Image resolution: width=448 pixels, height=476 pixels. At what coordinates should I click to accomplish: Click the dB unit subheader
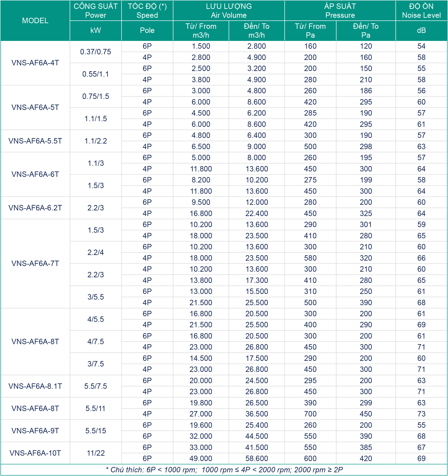pyautogui.click(x=421, y=30)
